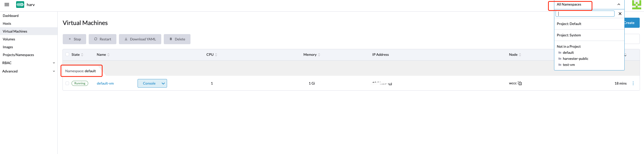This screenshot has height=154, width=644.
Task: Click the namespace filter search input field
Action: tap(585, 13)
